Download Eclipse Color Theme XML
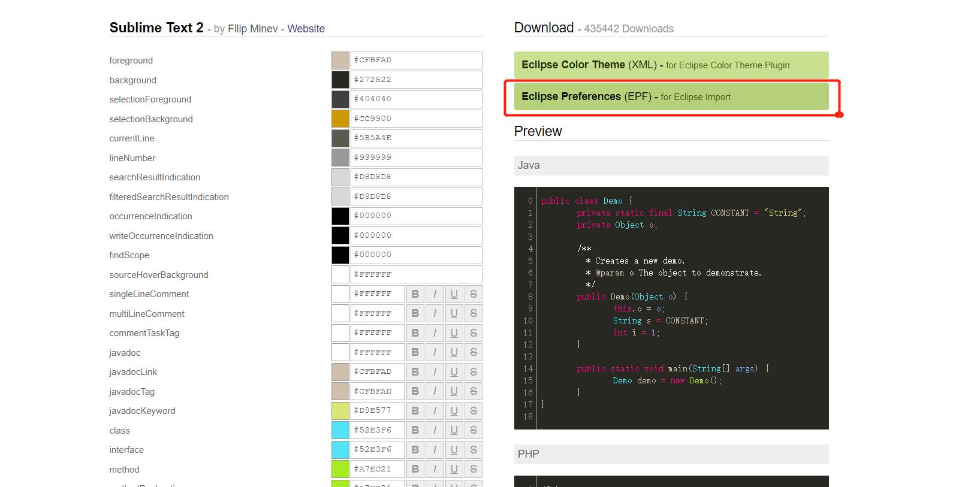 pos(671,65)
